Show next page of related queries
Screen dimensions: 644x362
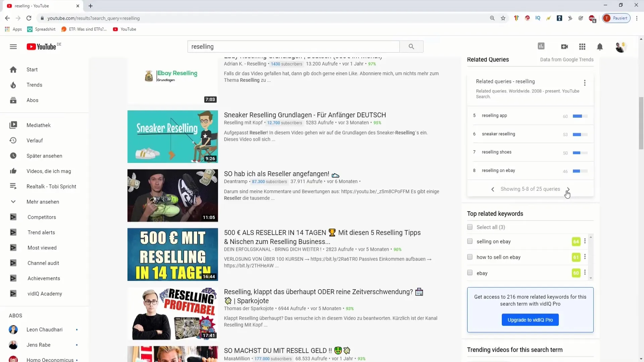568,189
